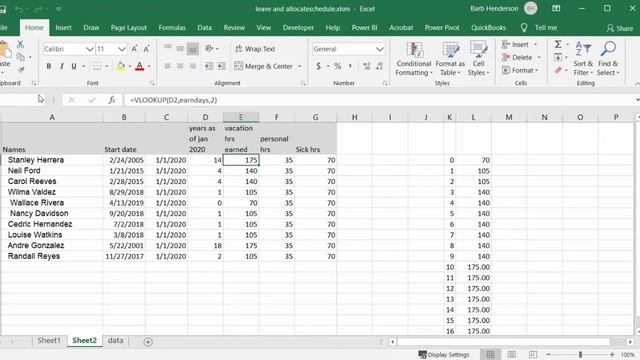Click zoom out minus button
Viewport: 640px width, 360px height.
click(x=548, y=355)
